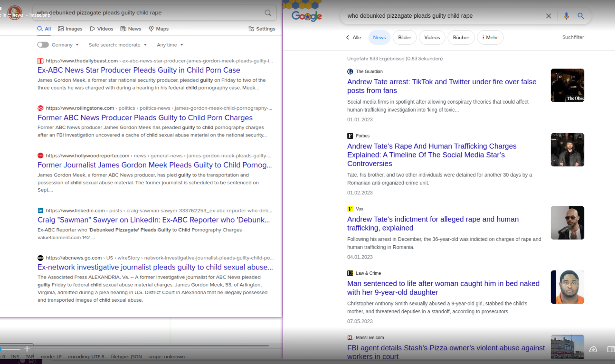The image size is (615, 364).
Task: Open the Safe search: moderate dropdown
Action: click(x=117, y=45)
